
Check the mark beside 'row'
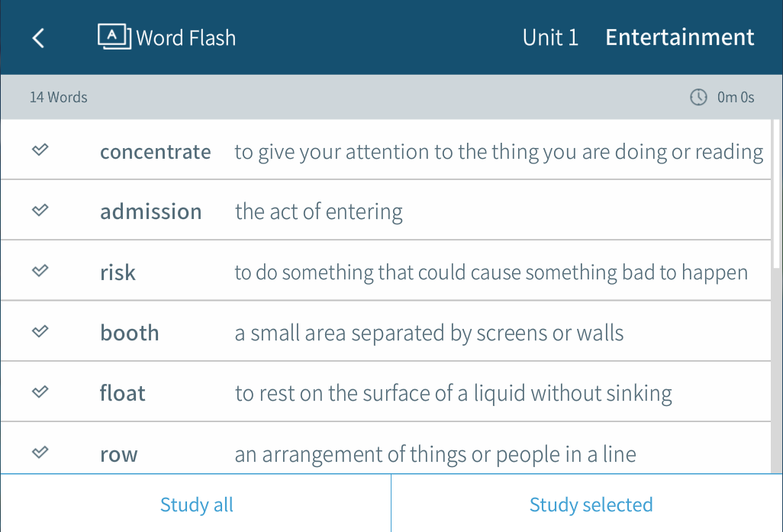pyautogui.click(x=40, y=453)
